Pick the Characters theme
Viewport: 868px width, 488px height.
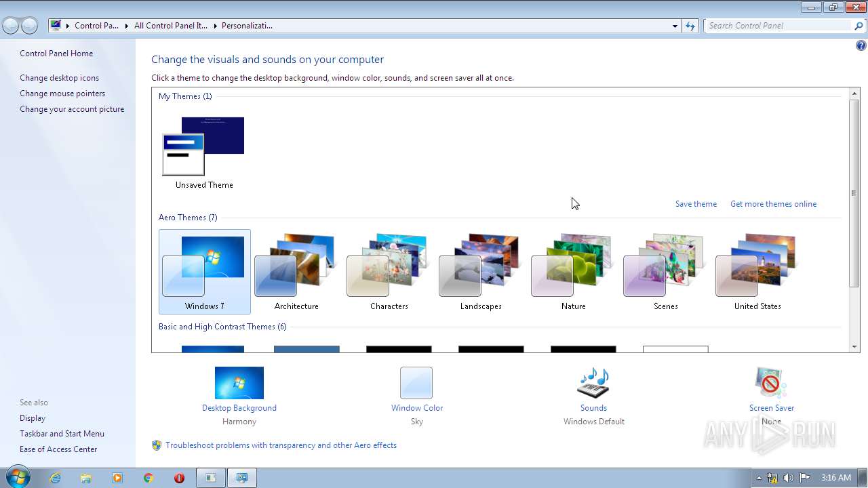click(389, 272)
